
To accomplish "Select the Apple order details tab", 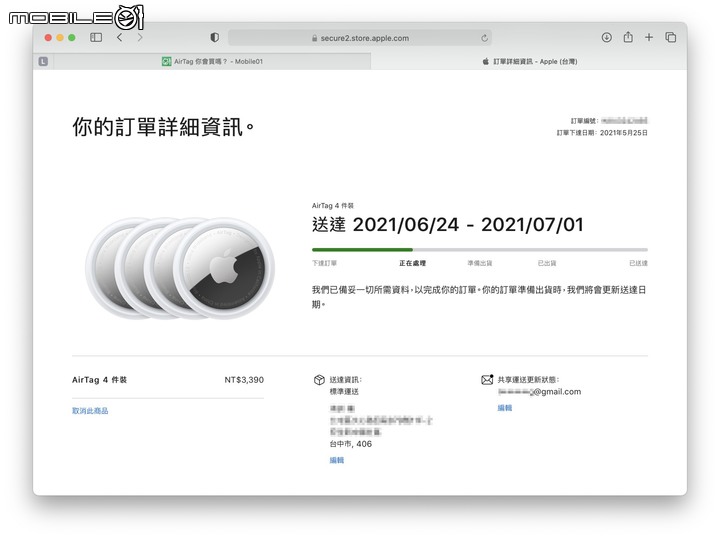I will click(529, 61).
